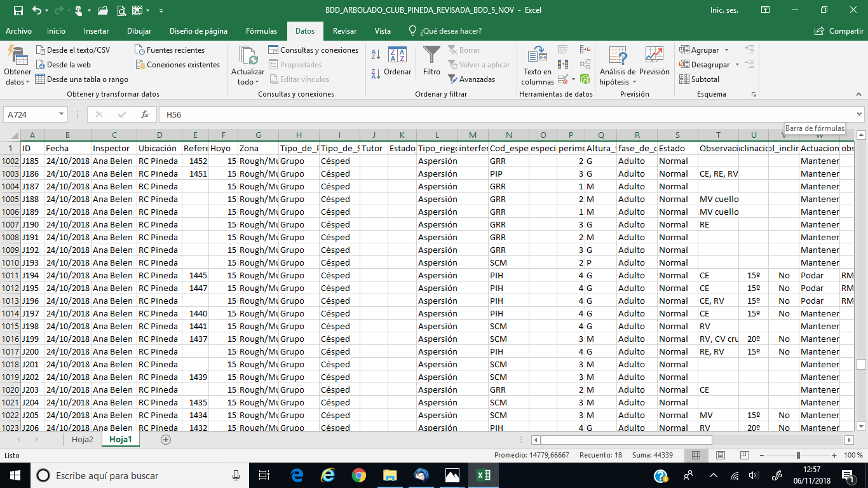
Task: Expand the Name Box dropdown
Action: pos(62,114)
